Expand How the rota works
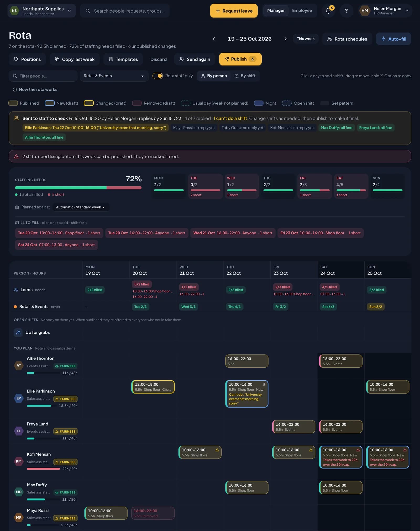 [35, 89]
